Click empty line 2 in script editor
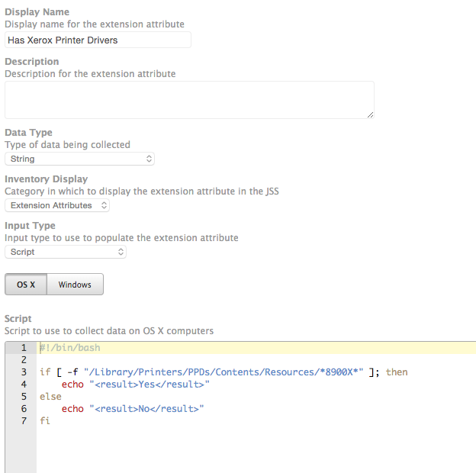Screen dimensions: 476x473 256,360
